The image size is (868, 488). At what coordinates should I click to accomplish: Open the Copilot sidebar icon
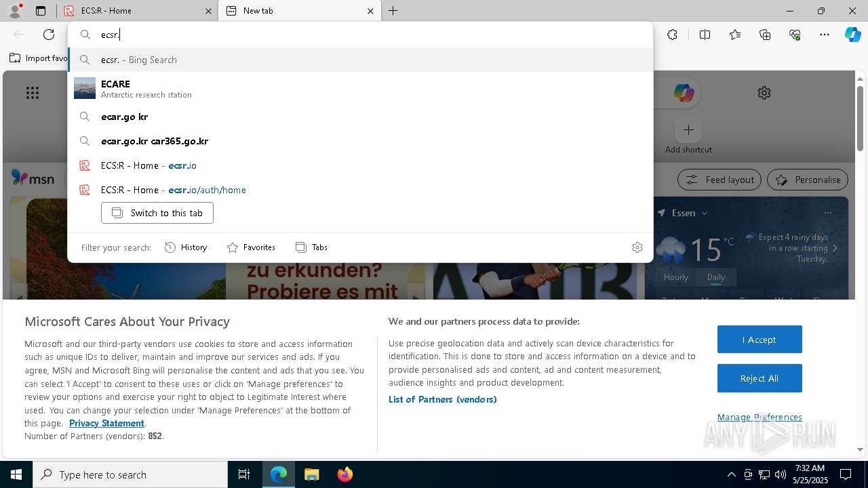point(852,35)
